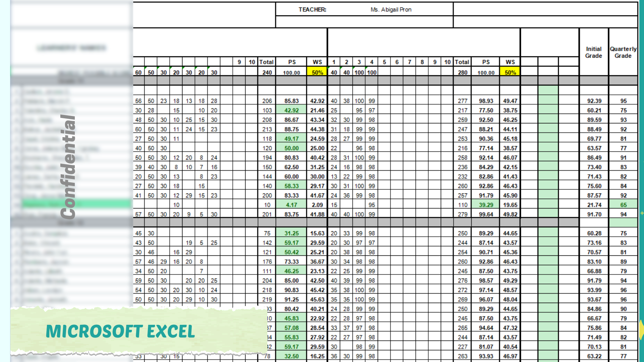Select the Ms. Abigail Pron name cell
This screenshot has width=644, height=362.
(391, 10)
